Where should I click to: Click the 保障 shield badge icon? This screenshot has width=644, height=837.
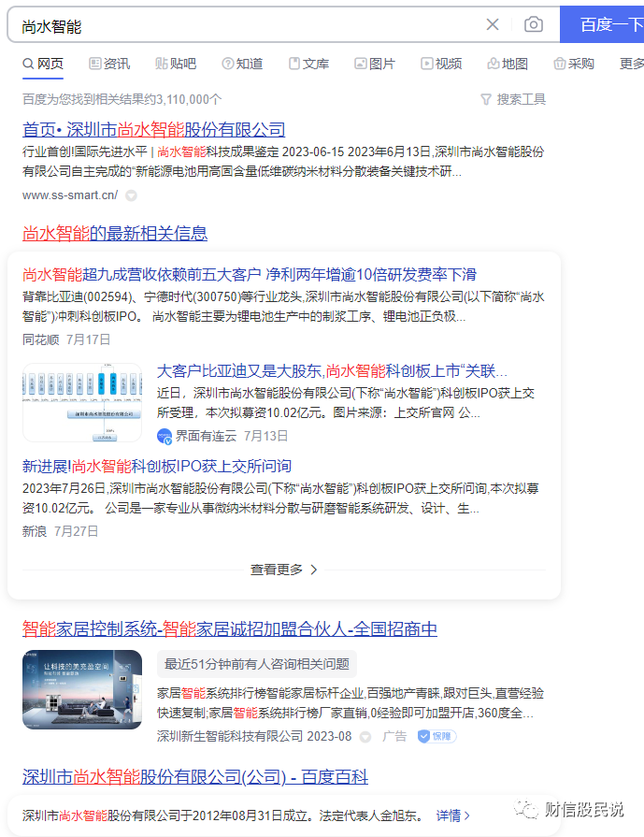(x=423, y=737)
